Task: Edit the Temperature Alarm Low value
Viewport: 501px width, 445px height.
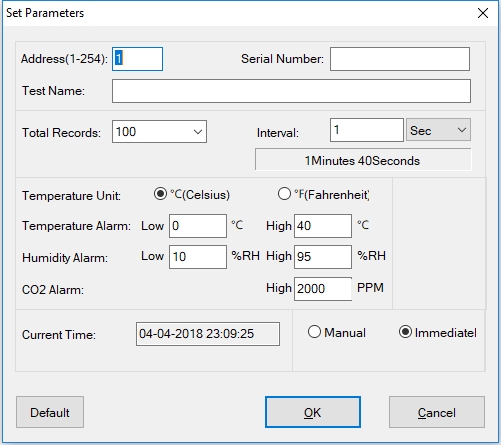Action: coord(198,226)
